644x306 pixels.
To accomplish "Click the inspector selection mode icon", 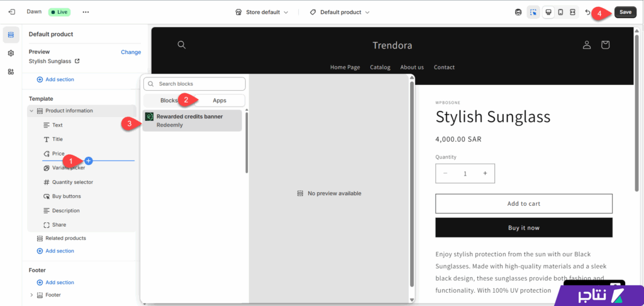I will pos(533,13).
